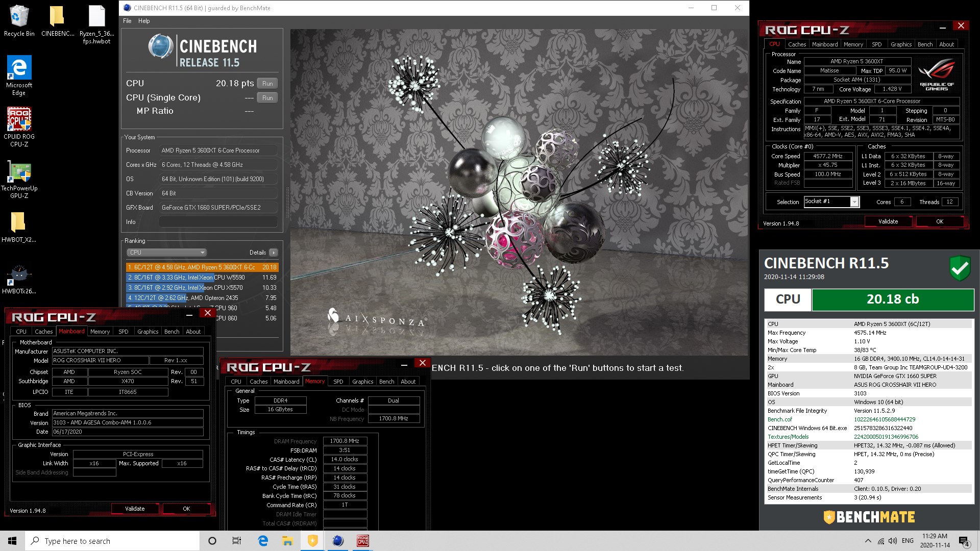
Task: Open About tab in Memory CPU-Z window
Action: [x=408, y=382]
